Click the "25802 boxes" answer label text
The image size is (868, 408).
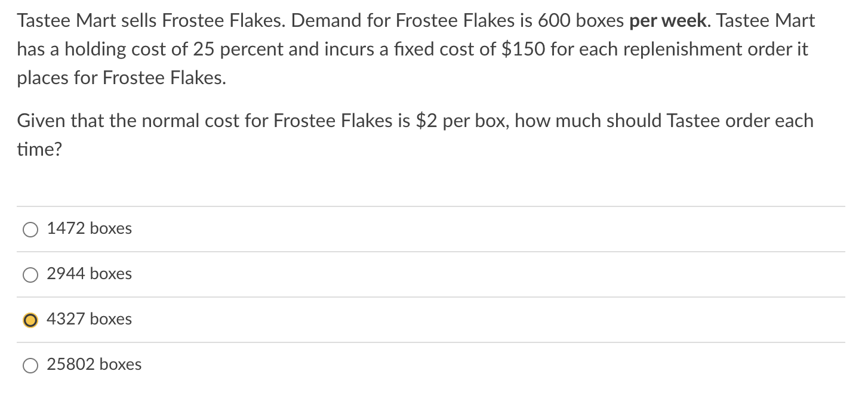point(94,365)
